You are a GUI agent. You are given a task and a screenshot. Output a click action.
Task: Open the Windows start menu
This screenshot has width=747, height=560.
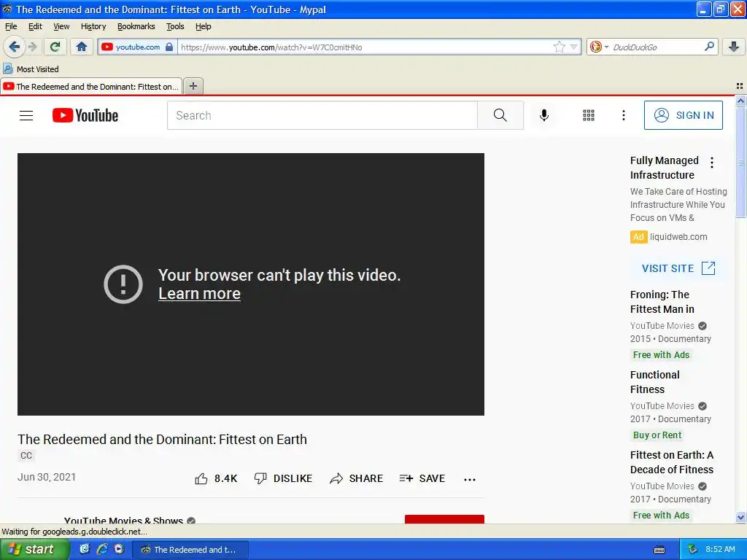(34, 550)
